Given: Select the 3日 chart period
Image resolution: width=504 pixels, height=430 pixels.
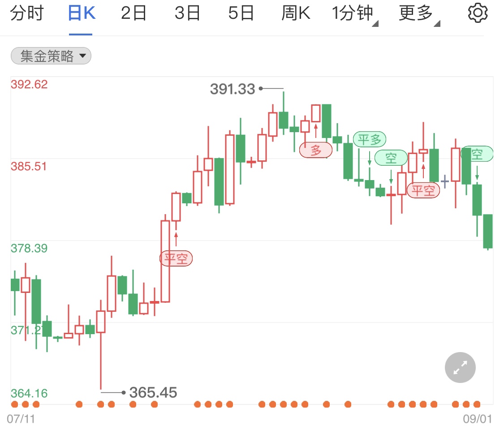Looking at the screenshot, I should tap(187, 13).
